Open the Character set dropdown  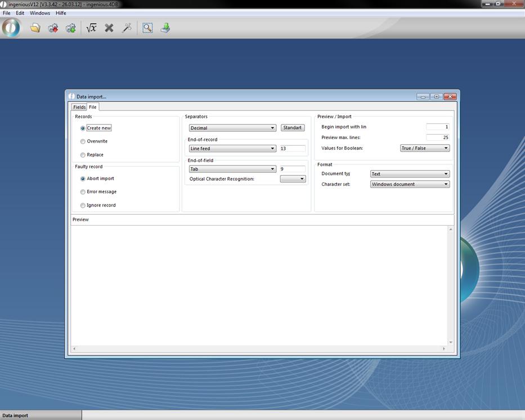click(410, 184)
